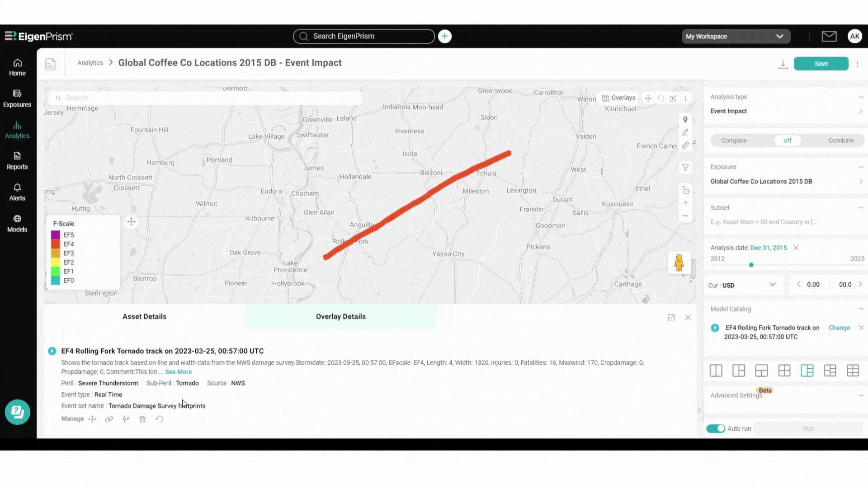The width and height of the screenshot is (868, 488).
Task: Click See More in overlay description
Action: pos(178,372)
